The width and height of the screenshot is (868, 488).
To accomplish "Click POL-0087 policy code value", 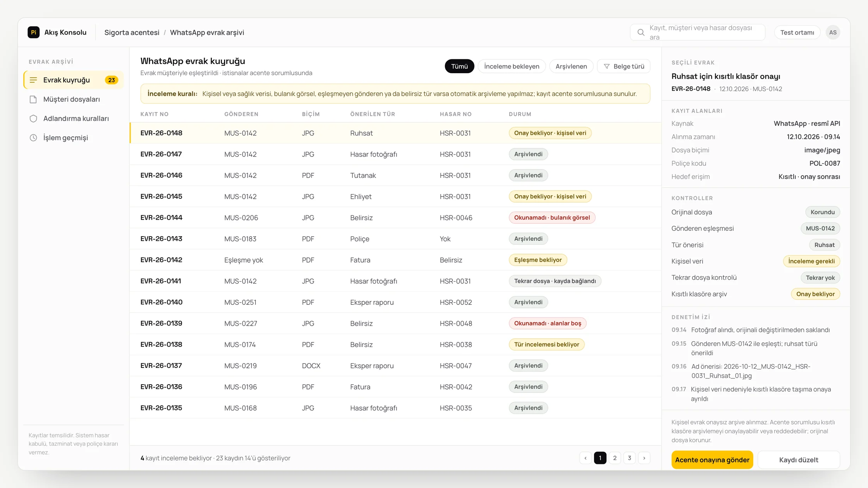I will (825, 163).
